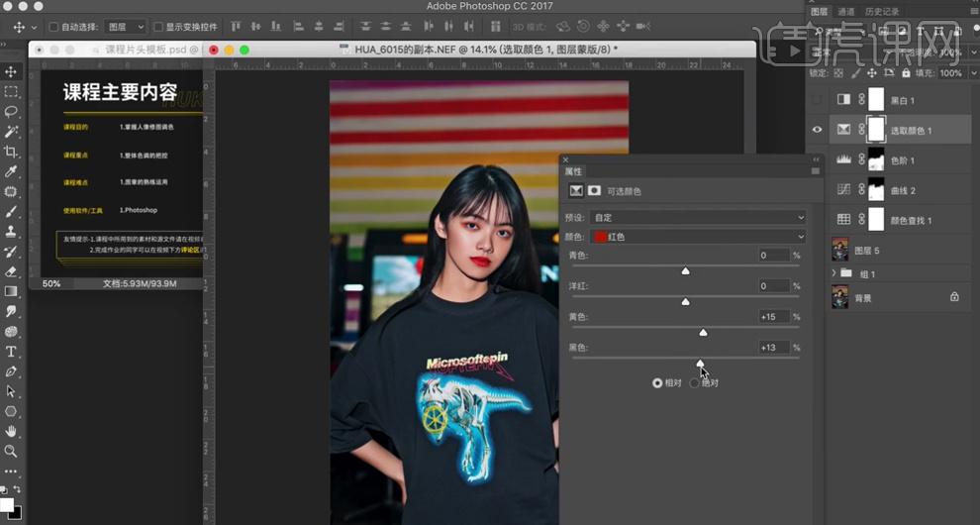Switch to the 历史记录 panel tab
The image size is (980, 525).
click(882, 11)
